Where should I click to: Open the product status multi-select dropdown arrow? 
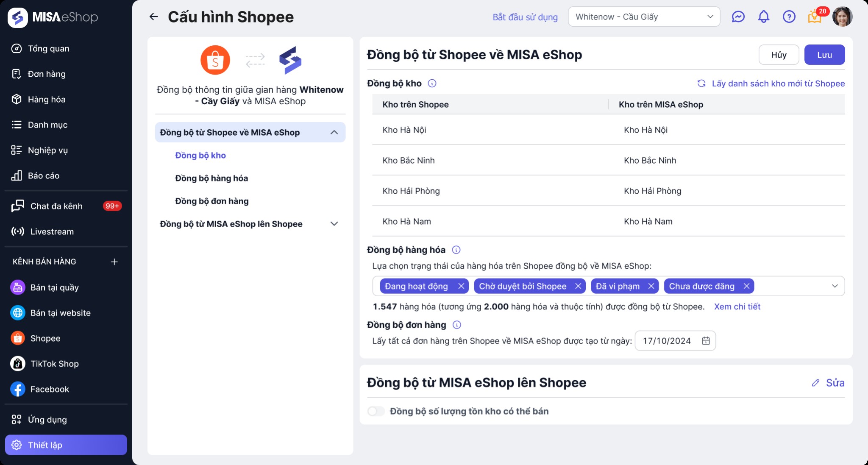click(835, 286)
